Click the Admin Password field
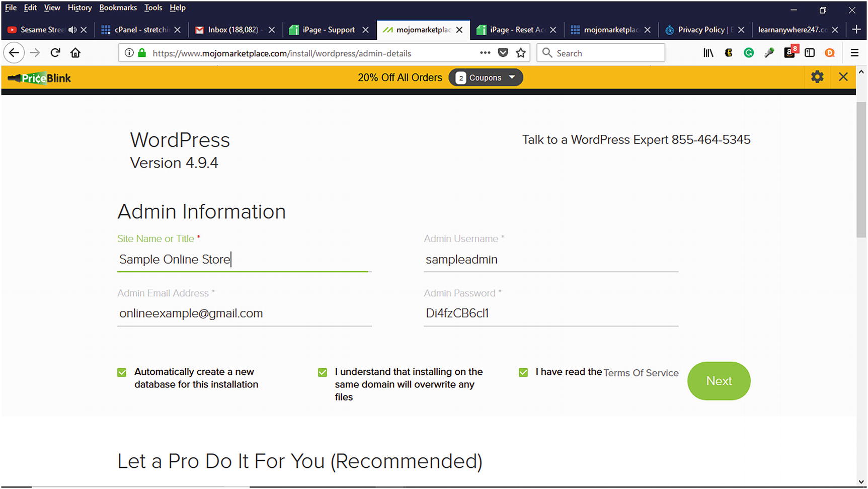 (x=551, y=313)
